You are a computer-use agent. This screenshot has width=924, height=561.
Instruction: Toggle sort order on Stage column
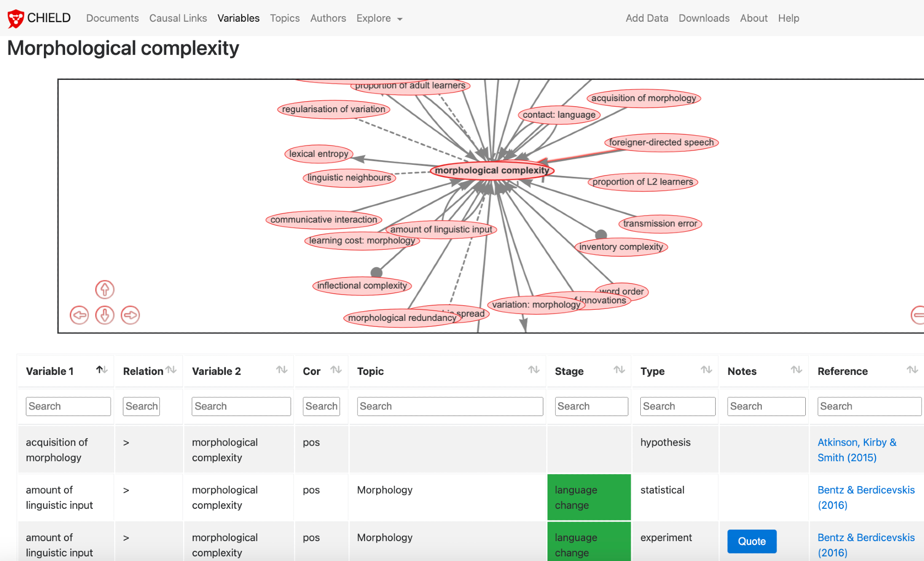619,370
